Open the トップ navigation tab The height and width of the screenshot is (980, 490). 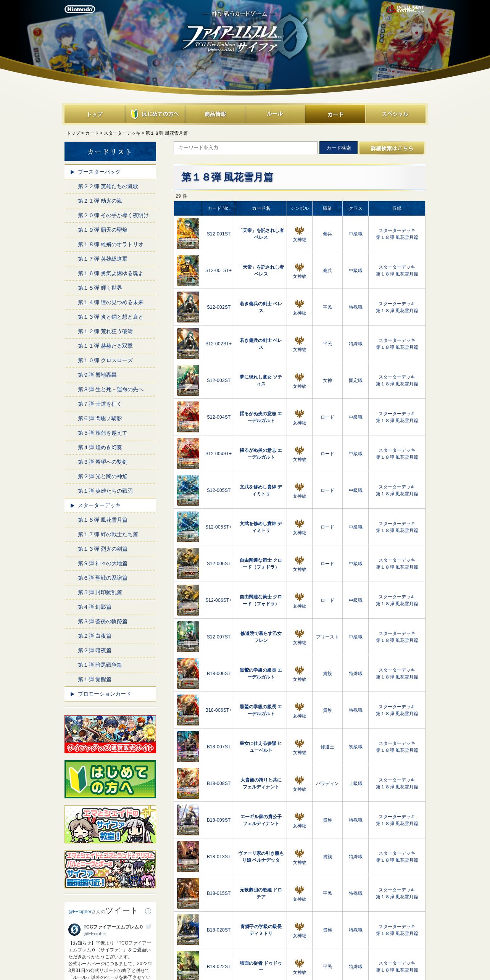coord(95,114)
